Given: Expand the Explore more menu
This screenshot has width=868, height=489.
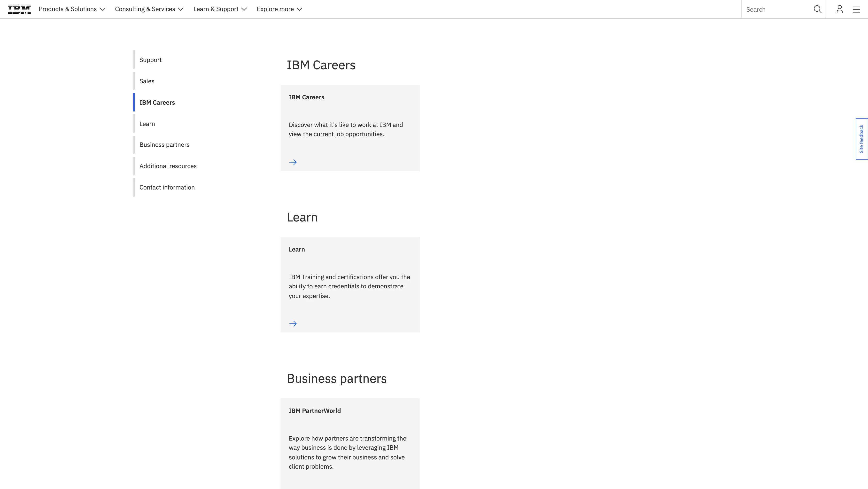Looking at the screenshot, I should click(x=279, y=9).
